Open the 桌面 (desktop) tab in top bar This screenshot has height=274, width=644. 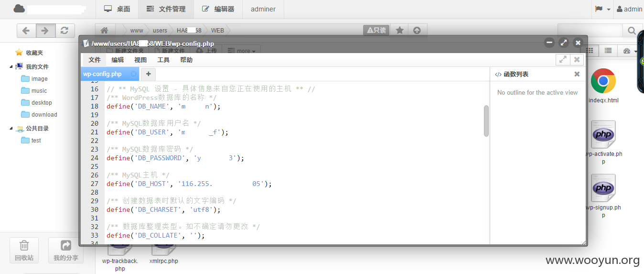tap(117, 9)
